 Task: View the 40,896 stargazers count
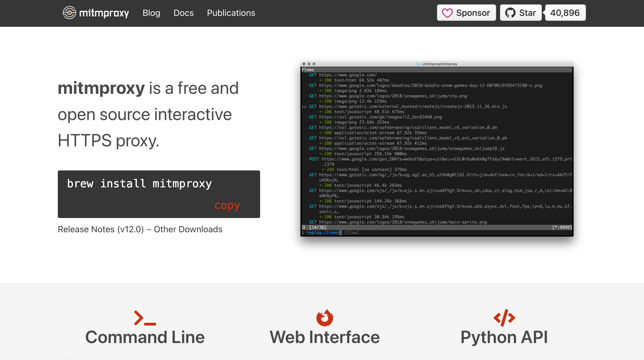(x=565, y=13)
